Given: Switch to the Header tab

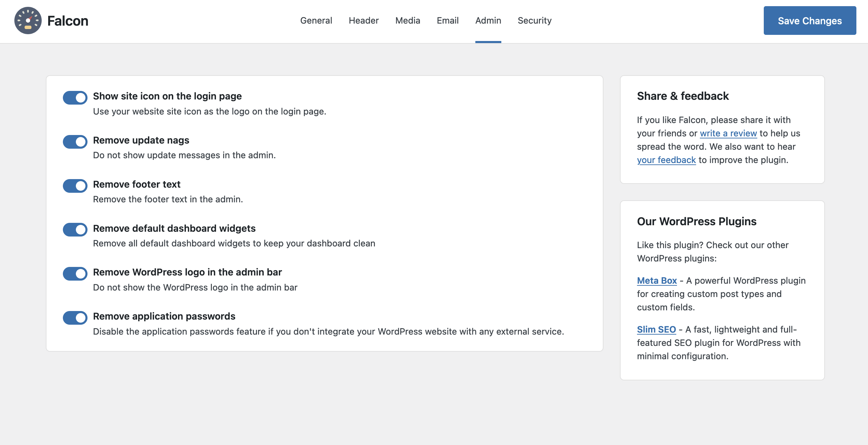Looking at the screenshot, I should click(364, 21).
